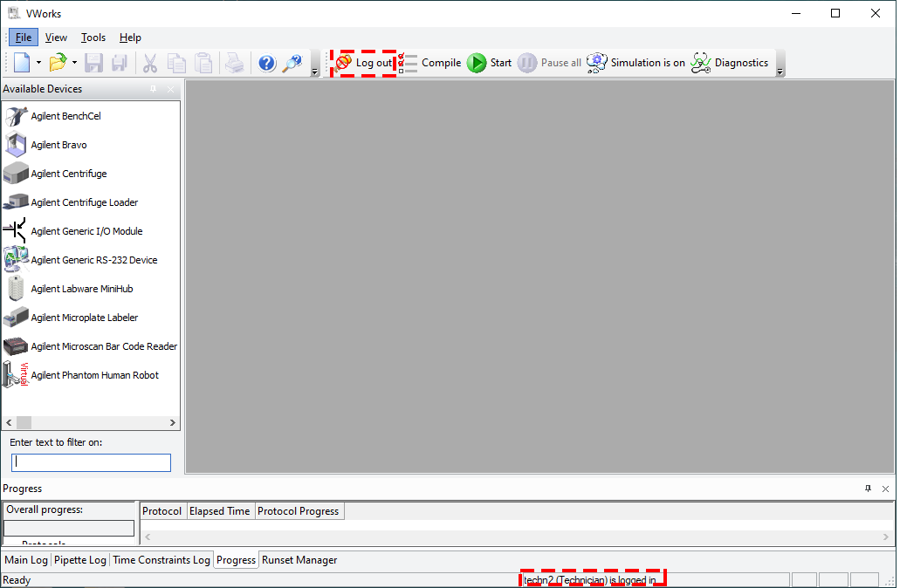Switch to the Main Log tab

(x=26, y=560)
